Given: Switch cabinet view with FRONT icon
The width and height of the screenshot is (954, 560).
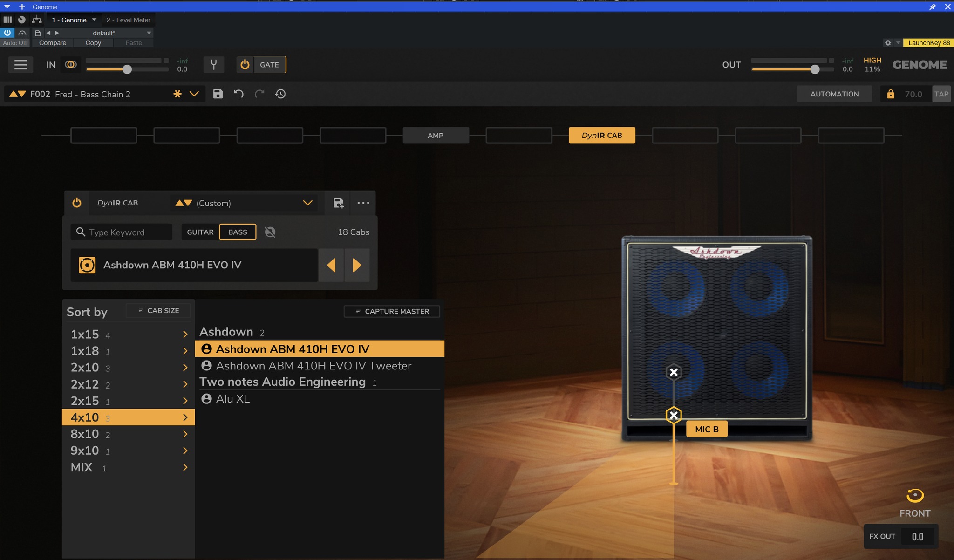Looking at the screenshot, I should click(x=915, y=496).
